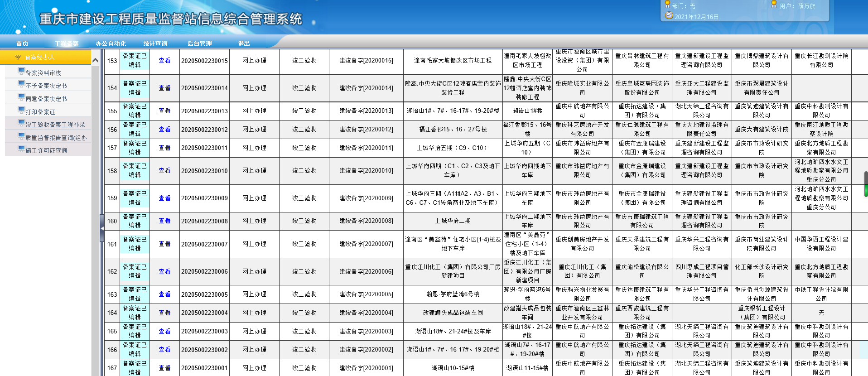This screenshot has width=868, height=376.
Task: Click project name 改建罐头成品包装车间
Action: 453,313
